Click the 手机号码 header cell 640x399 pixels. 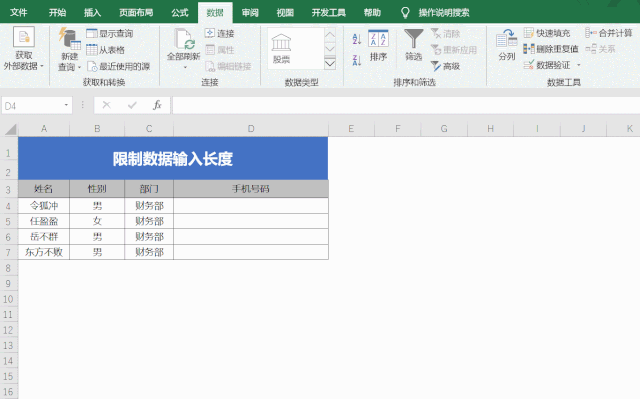(251, 189)
